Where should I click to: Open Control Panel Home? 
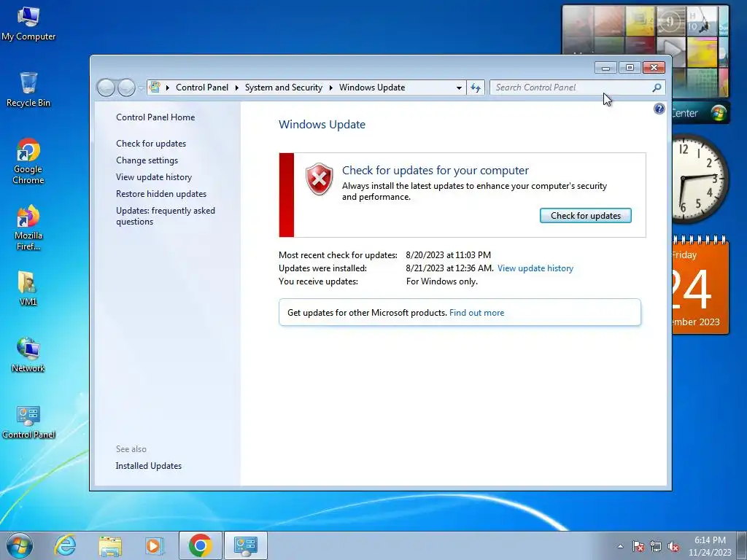pos(155,117)
